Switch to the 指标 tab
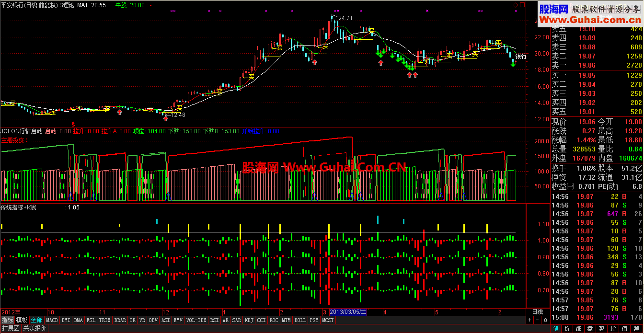 click(7, 320)
